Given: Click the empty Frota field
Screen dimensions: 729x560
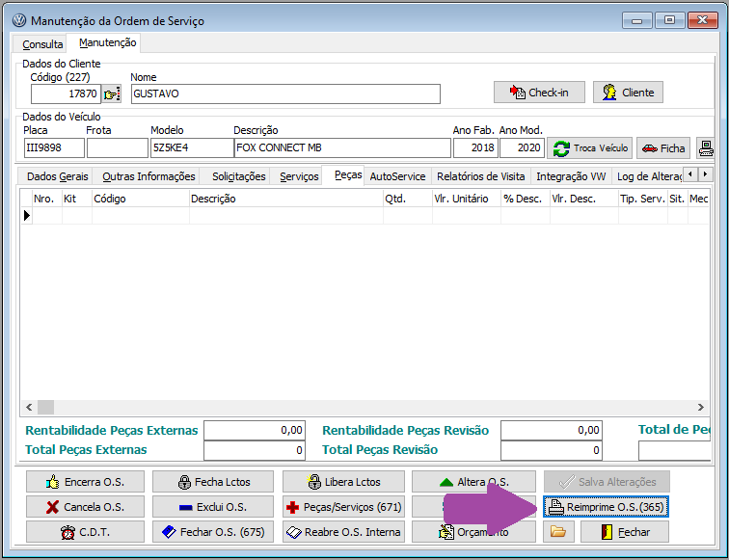Looking at the screenshot, I should coord(118,147).
